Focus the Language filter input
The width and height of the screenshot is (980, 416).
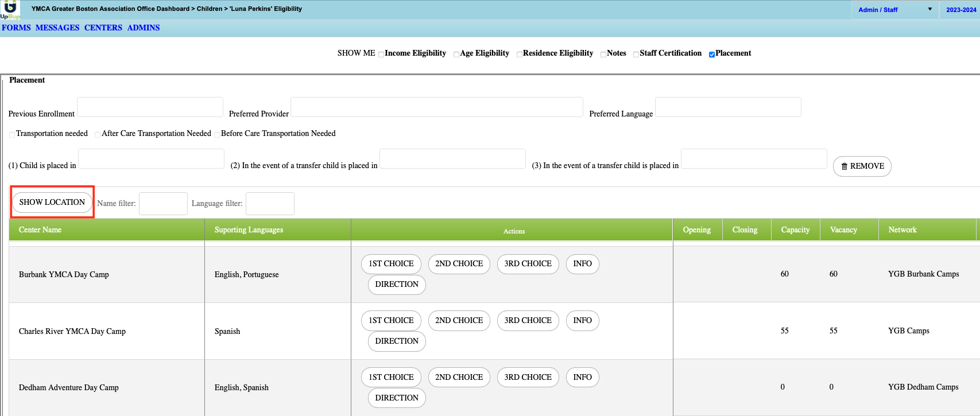tap(270, 204)
